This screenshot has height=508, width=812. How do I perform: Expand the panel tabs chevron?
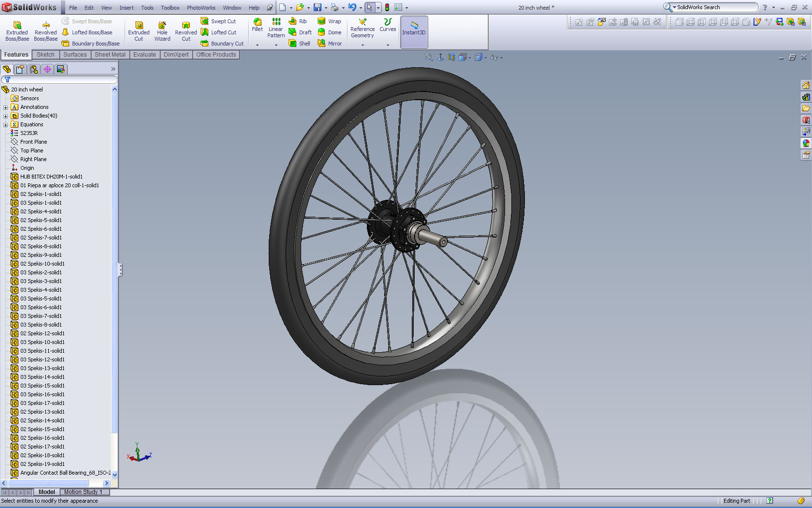pyautogui.click(x=113, y=69)
